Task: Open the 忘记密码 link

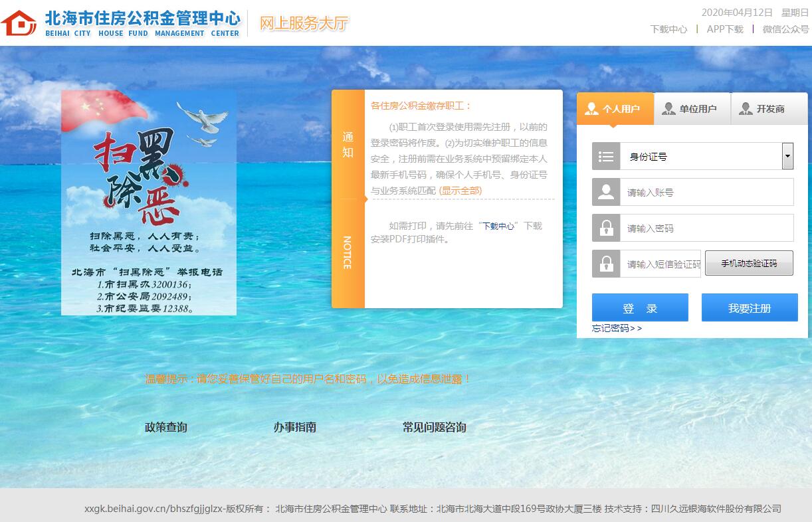Action: click(617, 328)
